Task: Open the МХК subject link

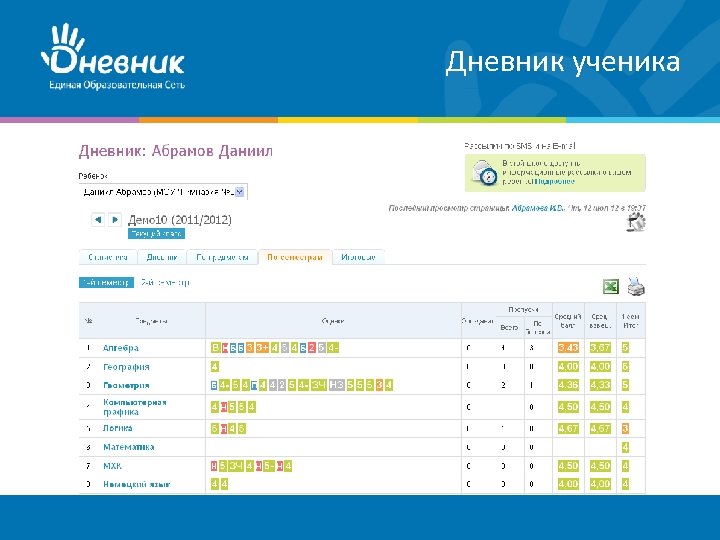Action: (112, 466)
